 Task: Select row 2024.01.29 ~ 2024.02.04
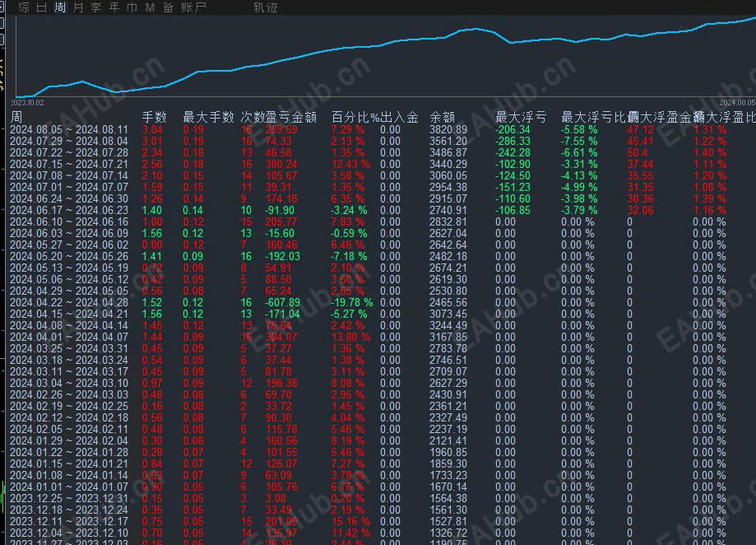point(378,440)
